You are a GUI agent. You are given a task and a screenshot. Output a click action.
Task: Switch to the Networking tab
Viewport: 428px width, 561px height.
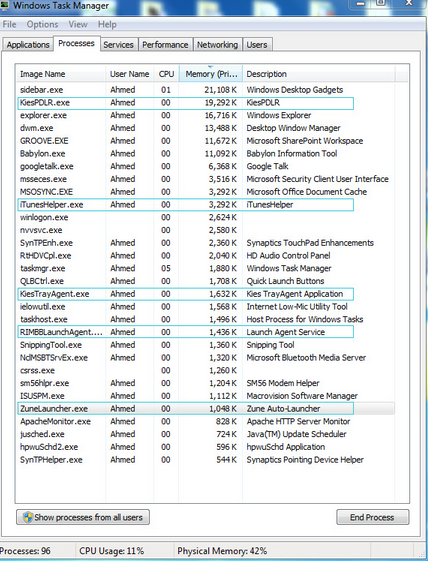tap(217, 45)
